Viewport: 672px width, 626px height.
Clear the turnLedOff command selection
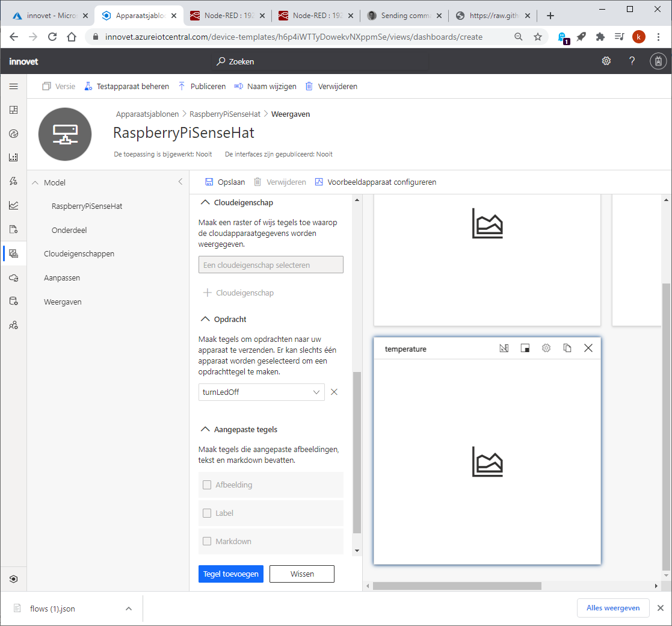[x=334, y=392]
